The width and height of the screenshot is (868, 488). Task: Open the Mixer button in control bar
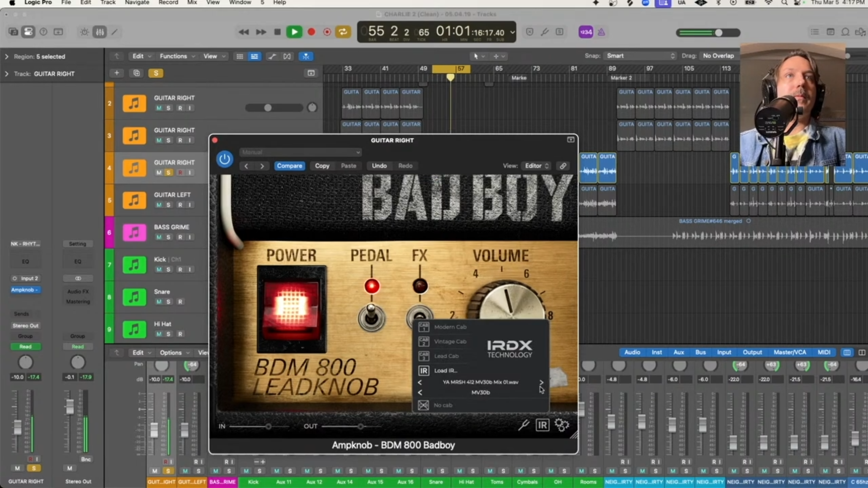pyautogui.click(x=100, y=32)
